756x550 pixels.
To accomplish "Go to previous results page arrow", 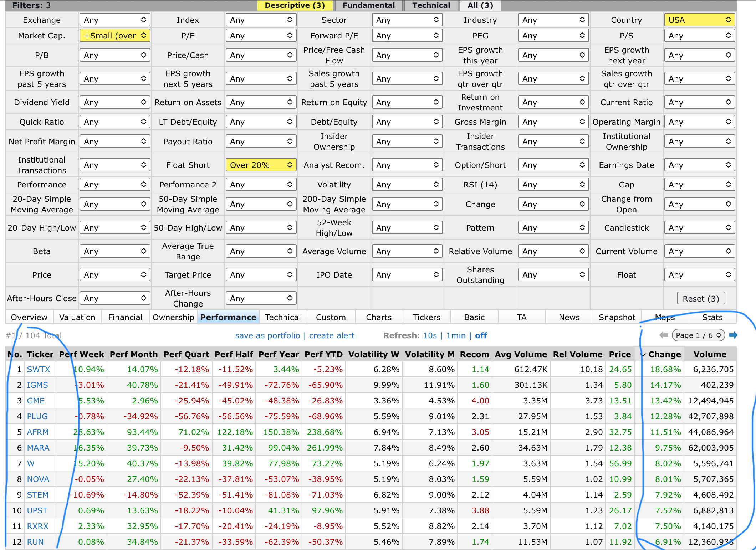I will point(664,335).
